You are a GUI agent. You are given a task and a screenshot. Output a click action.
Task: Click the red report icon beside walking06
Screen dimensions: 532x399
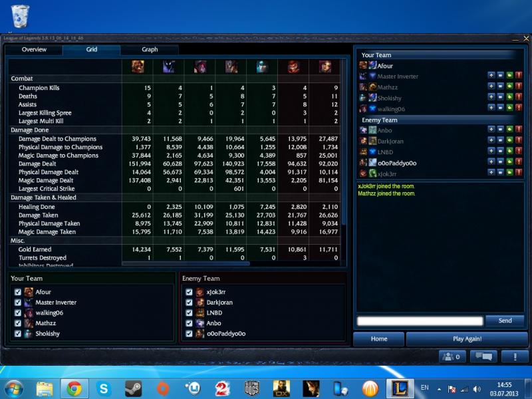tap(519, 108)
